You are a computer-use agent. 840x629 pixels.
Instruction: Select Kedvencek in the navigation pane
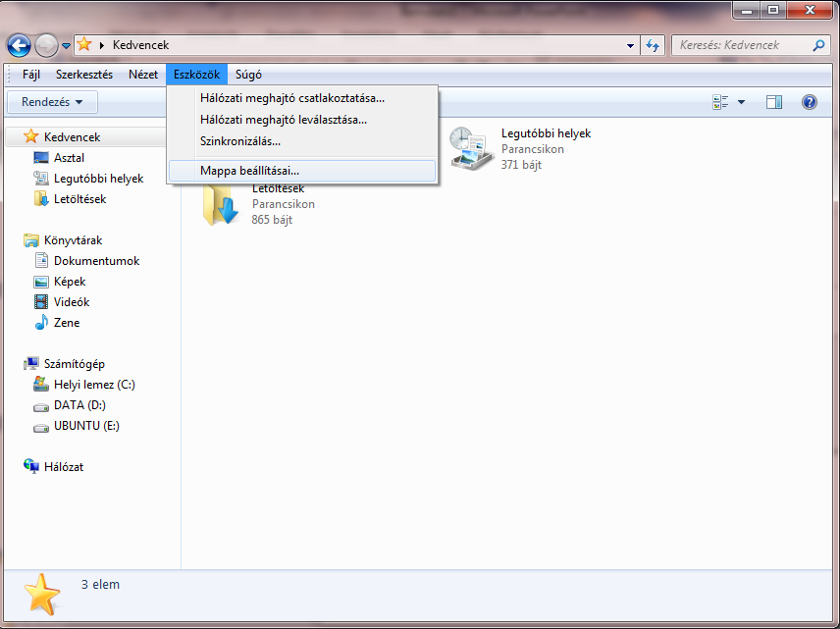pos(85,137)
